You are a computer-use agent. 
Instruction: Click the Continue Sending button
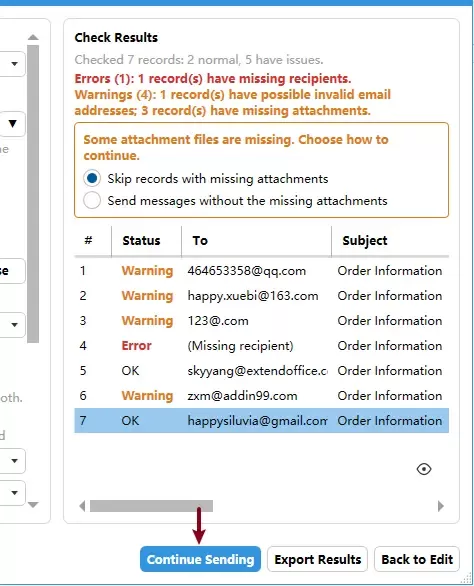tap(200, 559)
